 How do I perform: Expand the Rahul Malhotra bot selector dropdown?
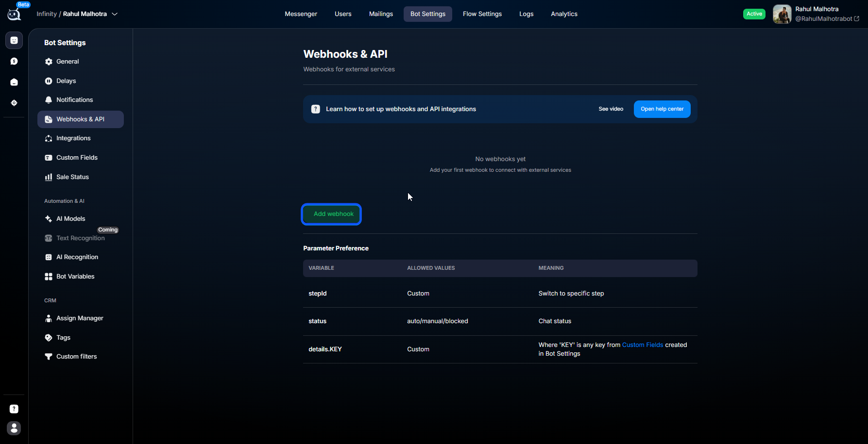click(115, 14)
